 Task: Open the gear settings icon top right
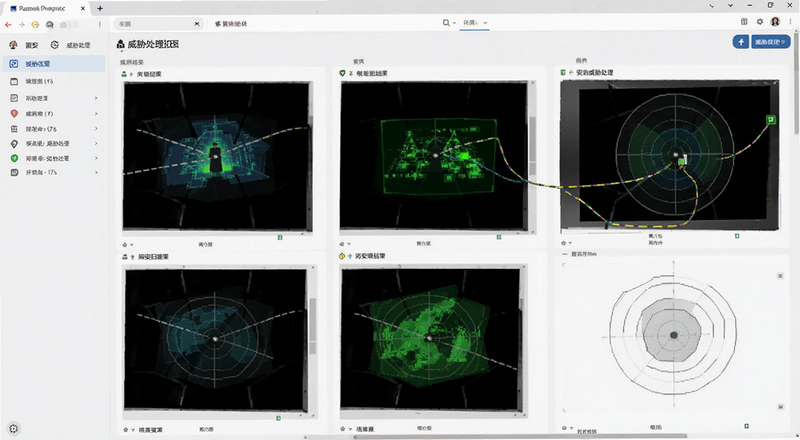760,21
